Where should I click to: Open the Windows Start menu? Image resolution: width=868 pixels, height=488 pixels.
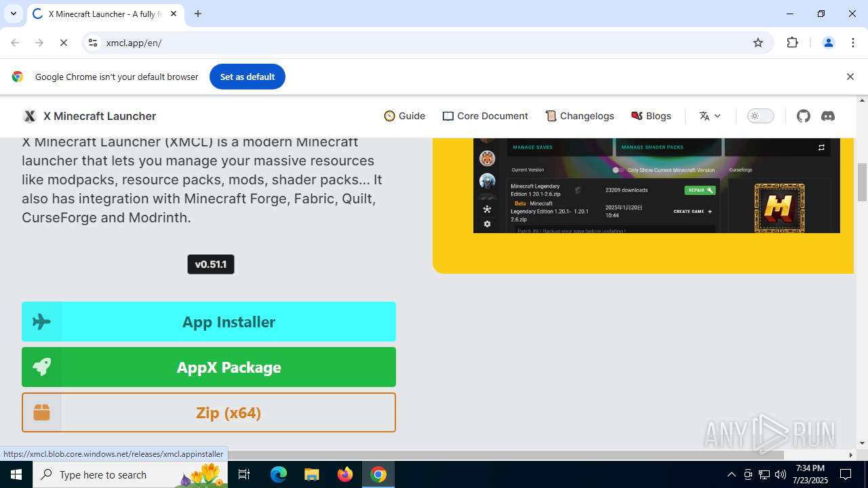(16, 474)
